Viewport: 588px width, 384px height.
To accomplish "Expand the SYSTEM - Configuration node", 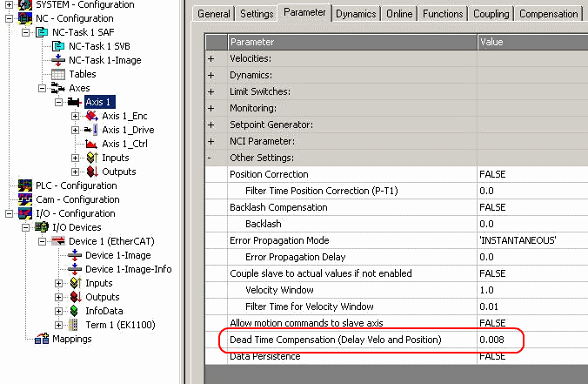I will (9, 5).
